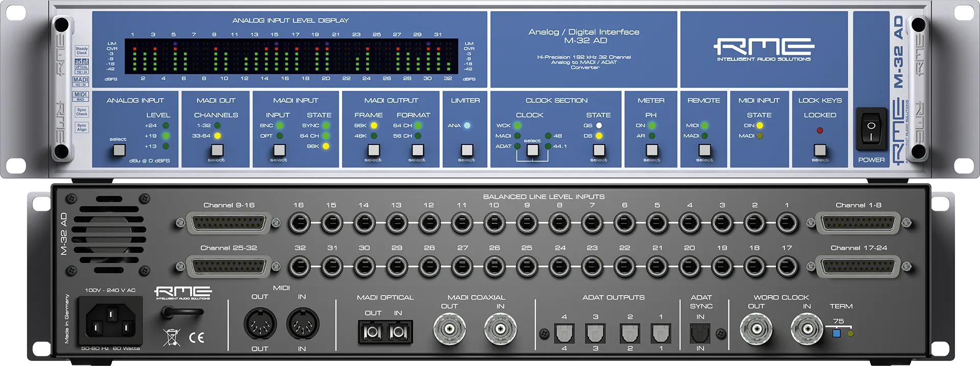Click the MADI Coaxial OUT BNC connector

tap(450, 329)
